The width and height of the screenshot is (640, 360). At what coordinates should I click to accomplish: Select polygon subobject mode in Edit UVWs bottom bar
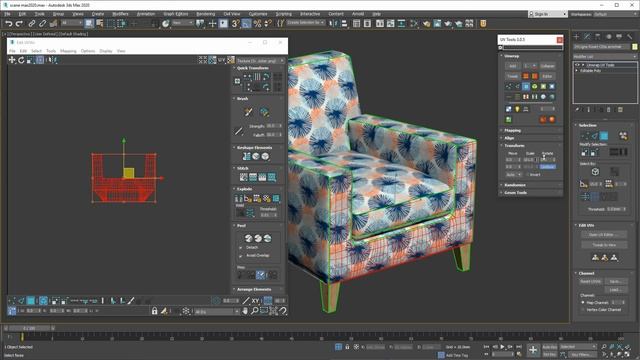pos(31,301)
